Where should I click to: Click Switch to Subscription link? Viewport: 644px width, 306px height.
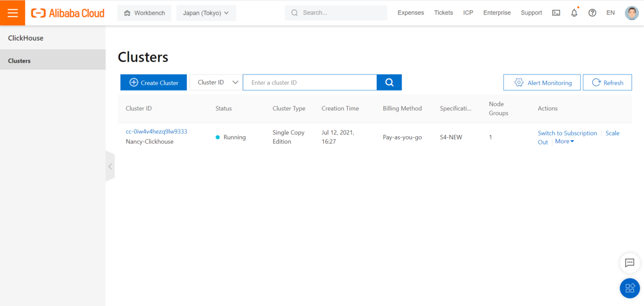point(567,133)
